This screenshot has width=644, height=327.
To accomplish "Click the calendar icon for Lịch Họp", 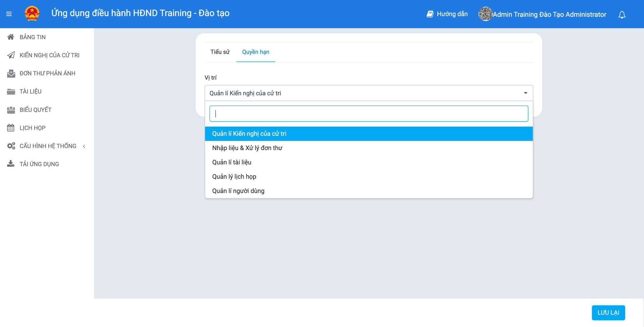I will click(11, 128).
